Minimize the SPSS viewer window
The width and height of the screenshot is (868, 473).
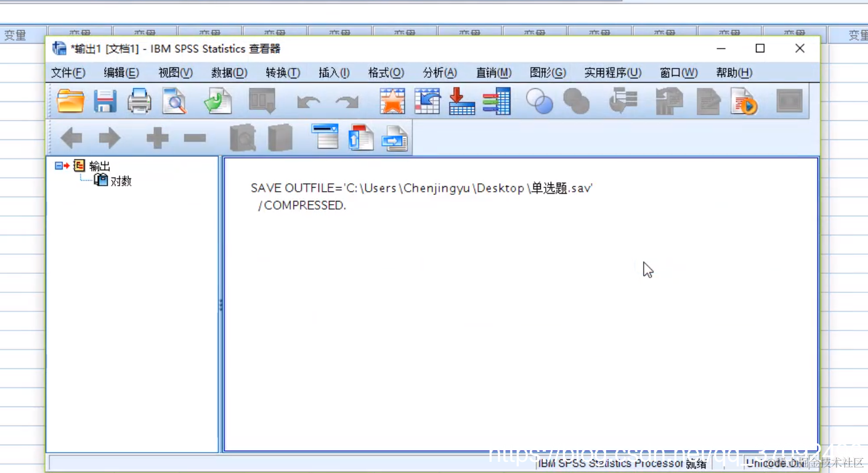coord(721,48)
